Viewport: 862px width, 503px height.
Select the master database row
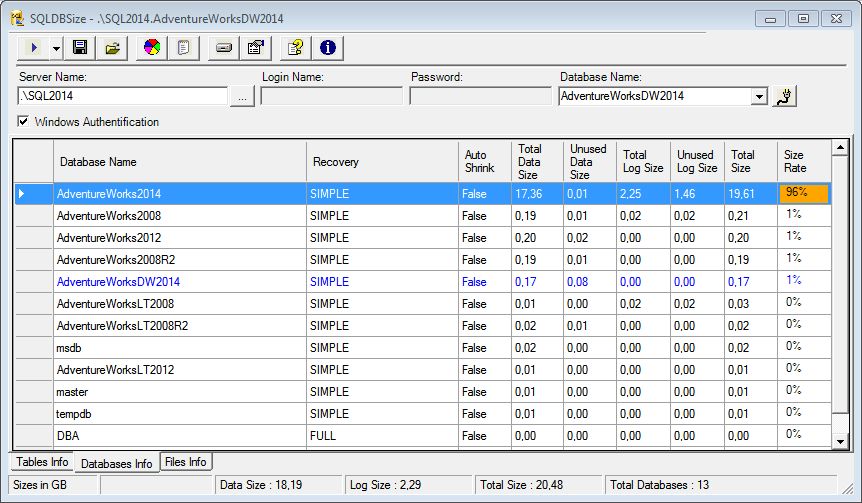[423, 391]
